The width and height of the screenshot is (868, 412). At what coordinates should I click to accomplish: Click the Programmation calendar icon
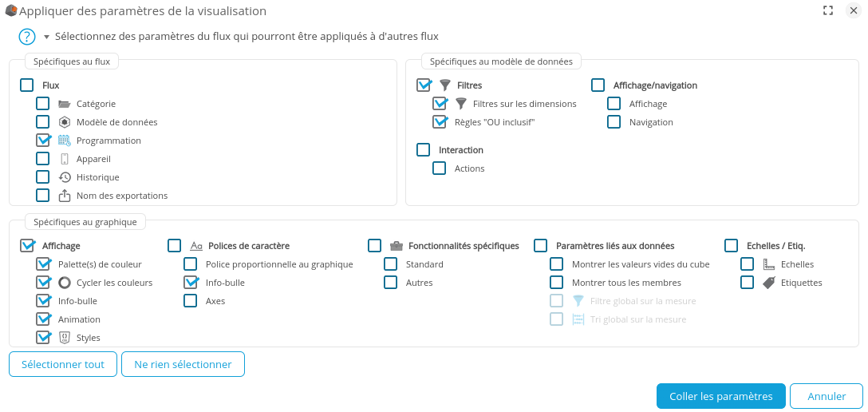click(x=65, y=141)
